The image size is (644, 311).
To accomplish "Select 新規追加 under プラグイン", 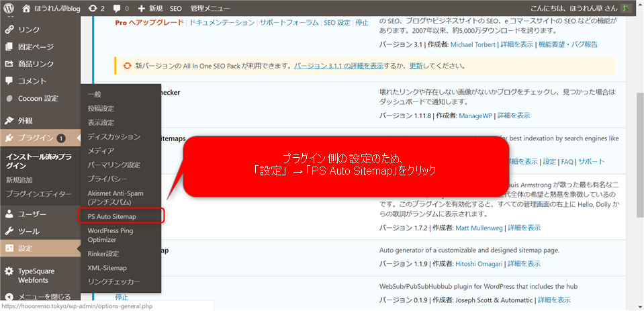I will [x=19, y=180].
